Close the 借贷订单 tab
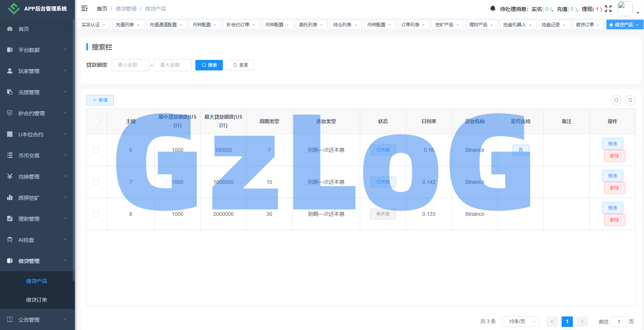This screenshot has height=330, width=644. click(598, 25)
